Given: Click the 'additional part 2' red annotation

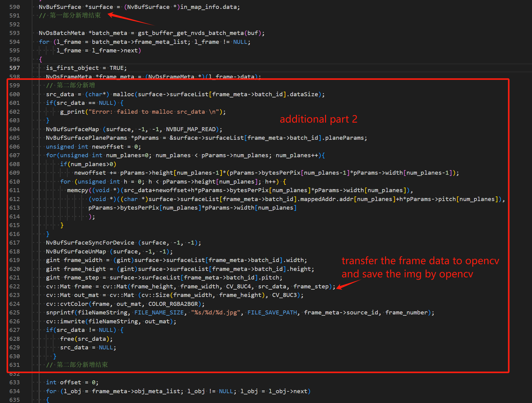Looking at the screenshot, I should click(318, 119).
